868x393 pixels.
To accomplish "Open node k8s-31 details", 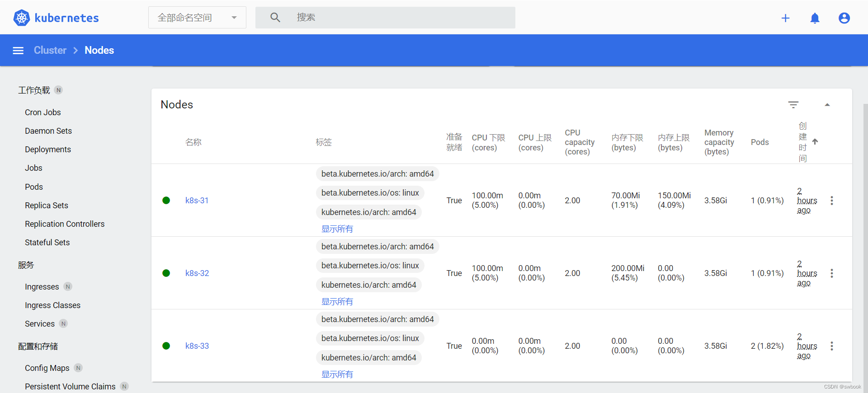I will point(197,201).
